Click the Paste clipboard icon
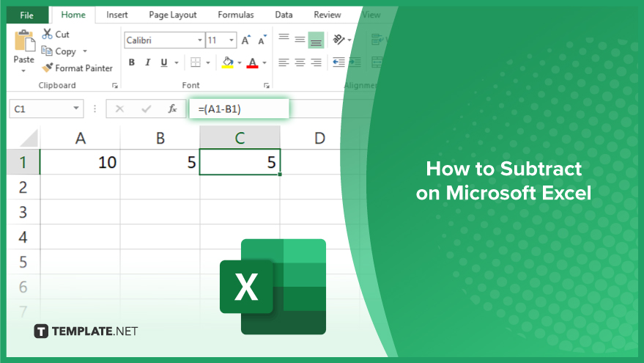Image resolution: width=644 pixels, height=363 pixels. pos(25,41)
